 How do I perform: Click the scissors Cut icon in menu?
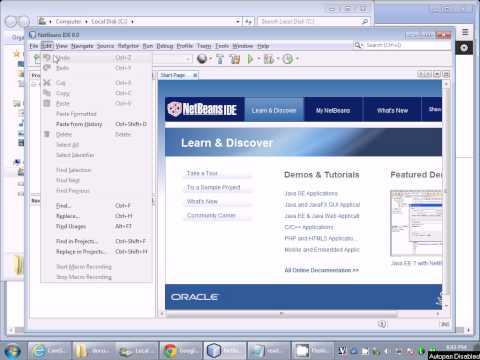(x=47, y=82)
